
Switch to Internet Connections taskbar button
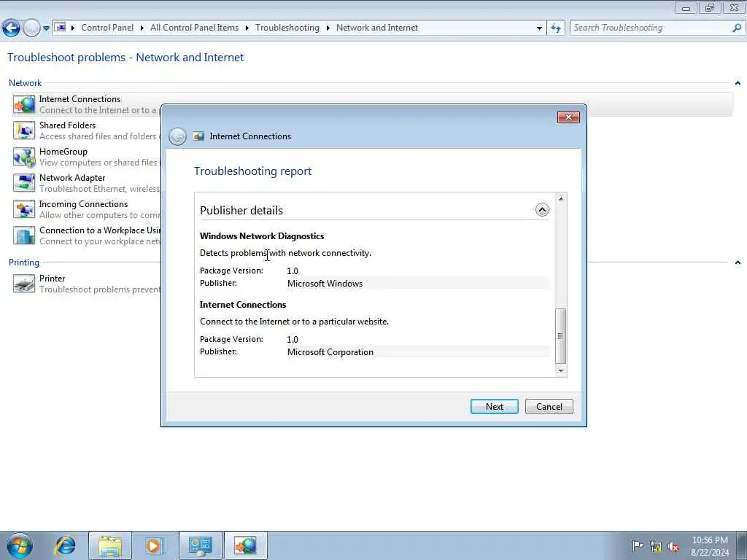[x=246, y=545]
